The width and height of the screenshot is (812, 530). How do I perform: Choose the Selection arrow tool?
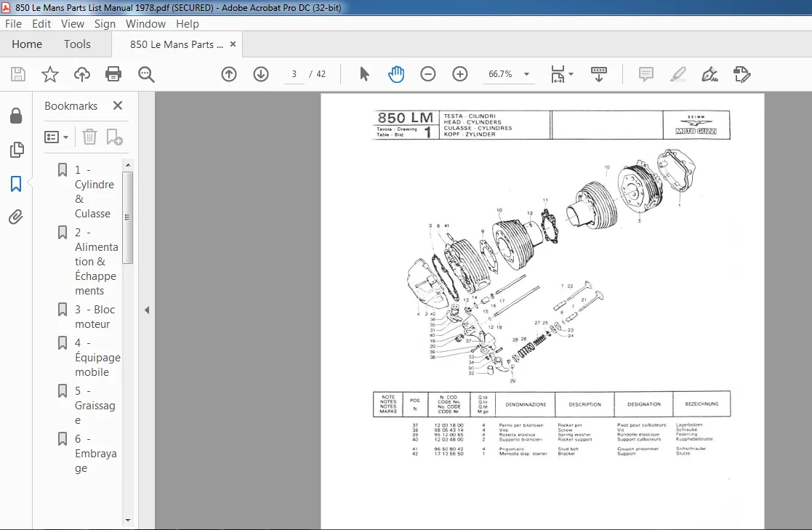365,74
